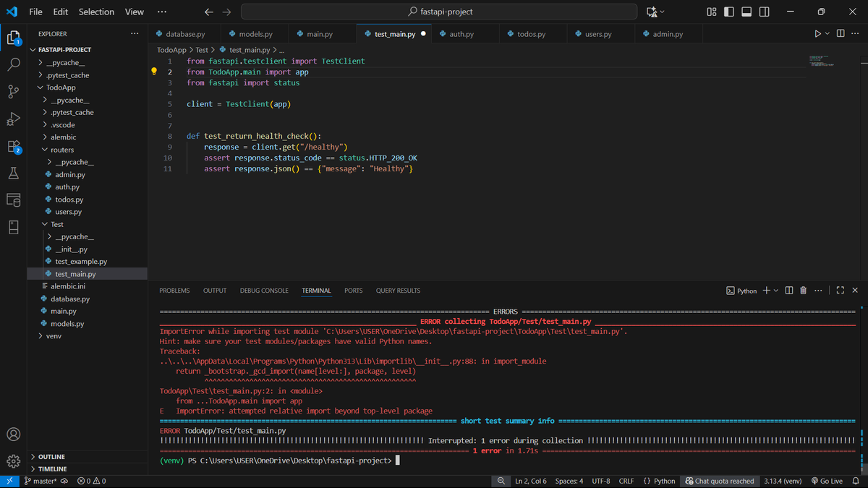Viewport: 868px width, 488px height.
Task: Open the Explorer view icon
Action: (x=13, y=38)
